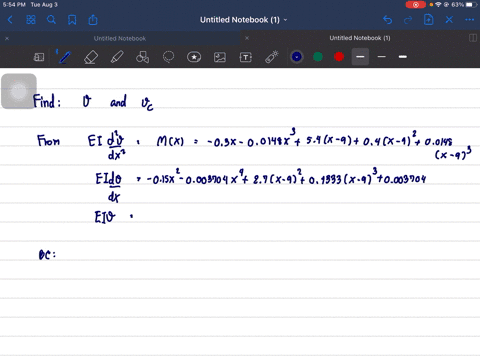Tap the 5:54 PM clock
Viewport: 480px width, 360px height.
point(14,5)
